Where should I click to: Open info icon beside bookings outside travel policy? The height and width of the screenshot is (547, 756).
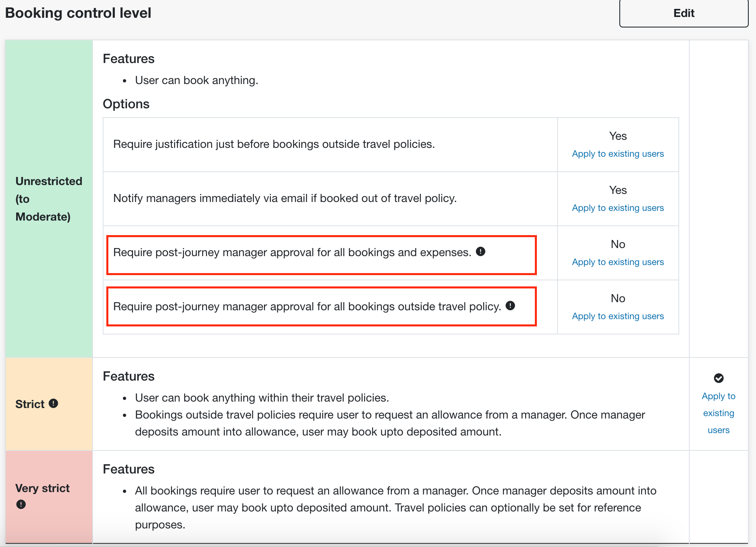pos(510,305)
